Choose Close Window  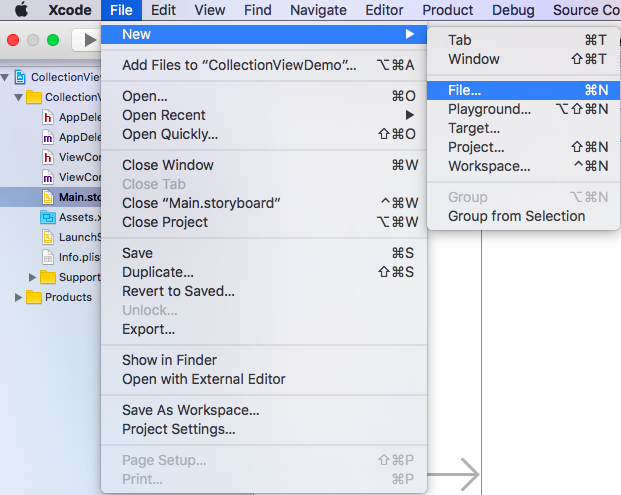point(264,165)
